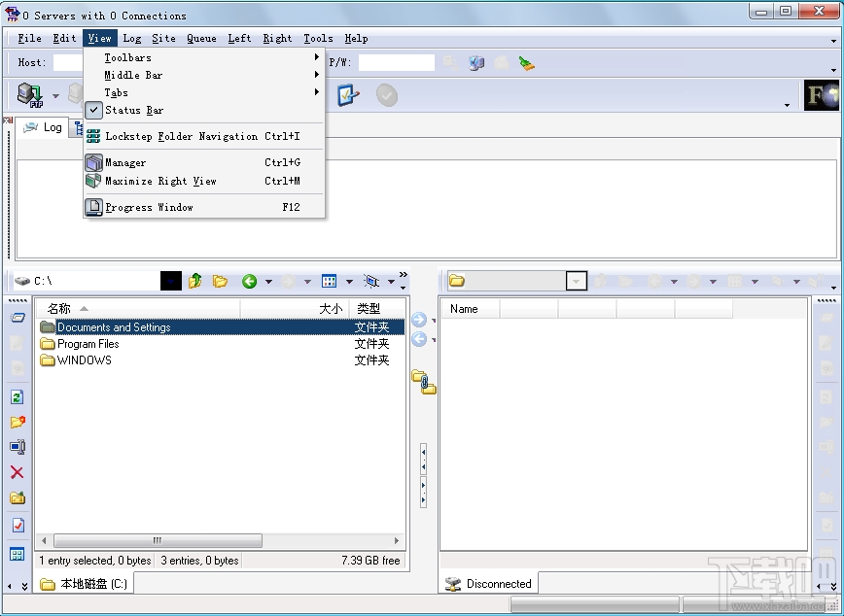Click the Quick Connect FTP icon
This screenshot has width=844, height=616.
(29, 94)
